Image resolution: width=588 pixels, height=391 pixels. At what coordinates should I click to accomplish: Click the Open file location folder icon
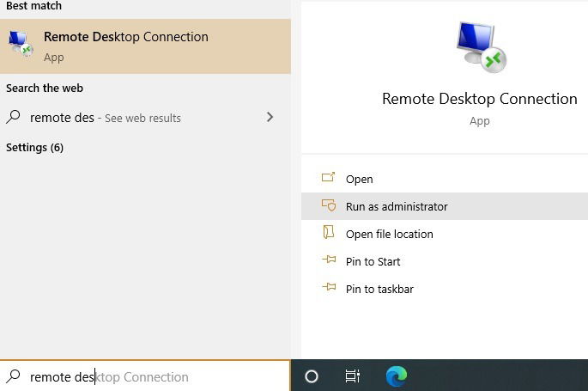pyautogui.click(x=329, y=232)
